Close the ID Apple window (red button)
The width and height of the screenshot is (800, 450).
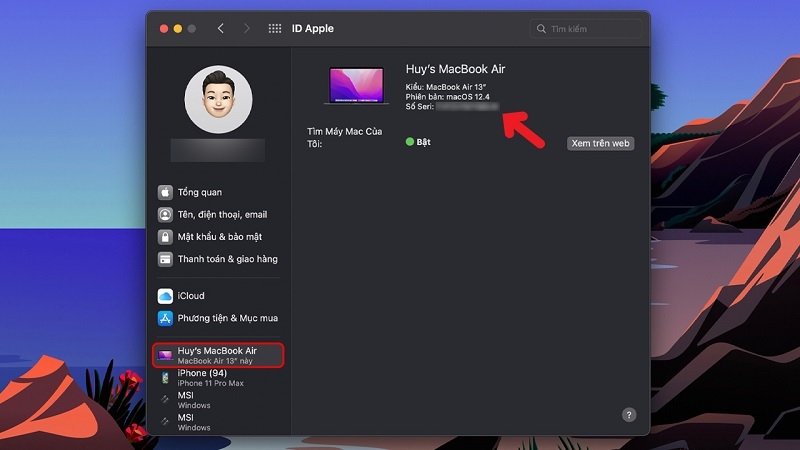164,29
